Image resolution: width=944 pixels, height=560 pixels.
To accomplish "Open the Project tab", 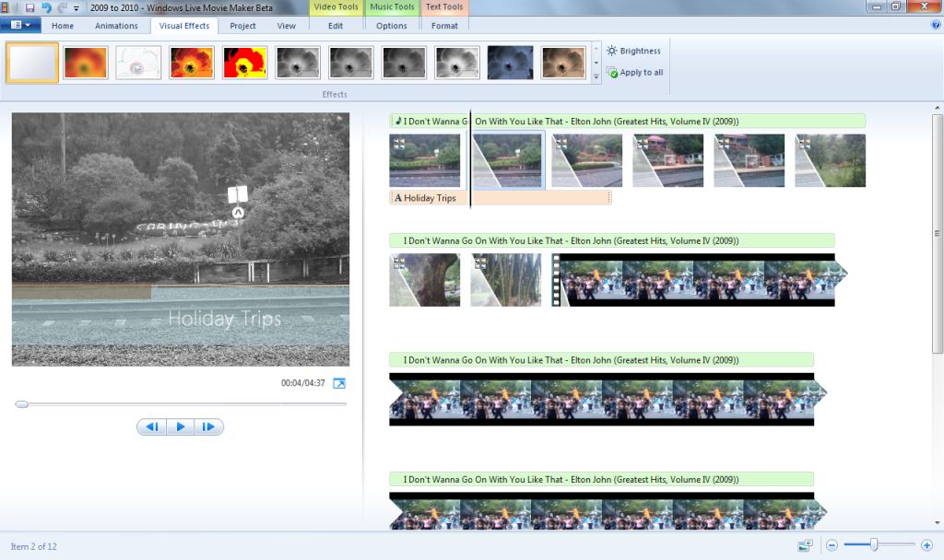I will pyautogui.click(x=242, y=26).
